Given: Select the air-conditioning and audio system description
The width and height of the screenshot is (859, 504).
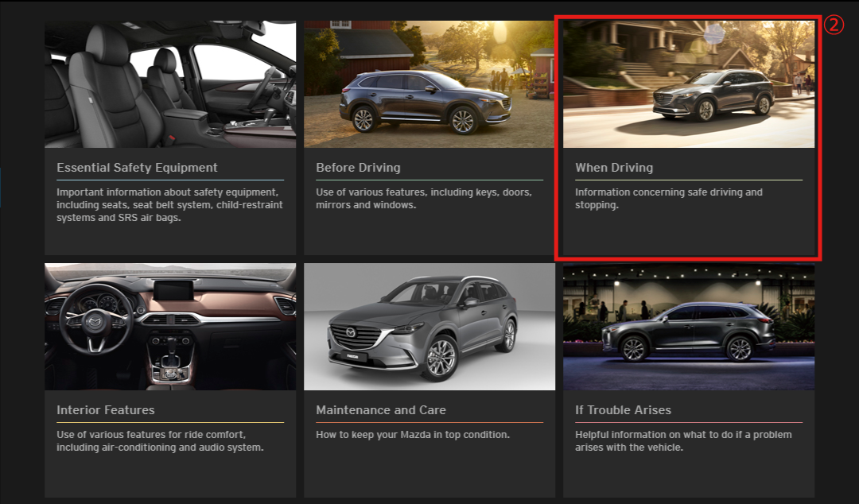Looking at the screenshot, I should click(x=160, y=441).
